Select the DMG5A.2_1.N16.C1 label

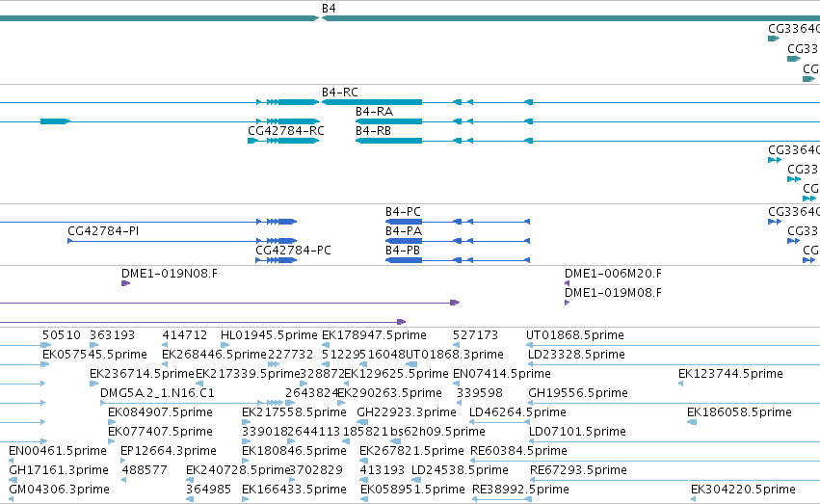click(157, 393)
